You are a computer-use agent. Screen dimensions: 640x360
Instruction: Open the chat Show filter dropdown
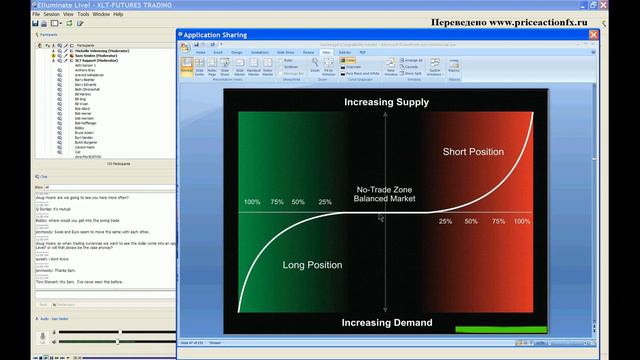coord(109,187)
